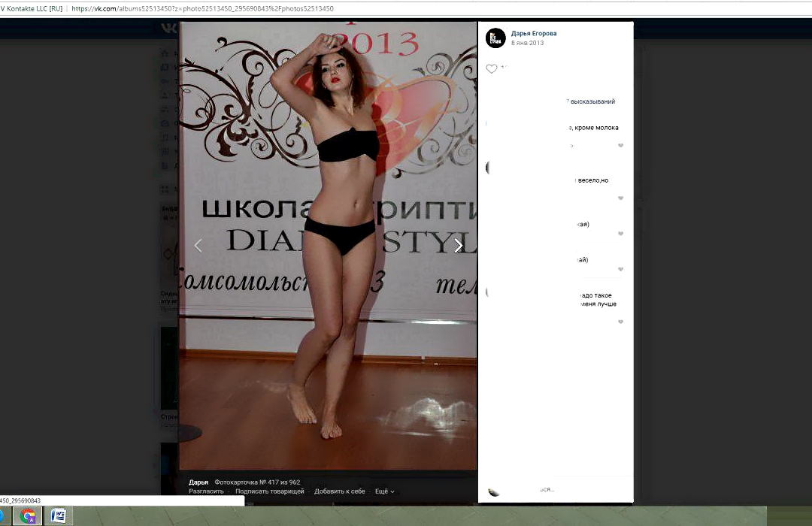Expand the 'Ещё' dropdown under photo
The width and height of the screenshot is (812, 526).
coord(384,491)
